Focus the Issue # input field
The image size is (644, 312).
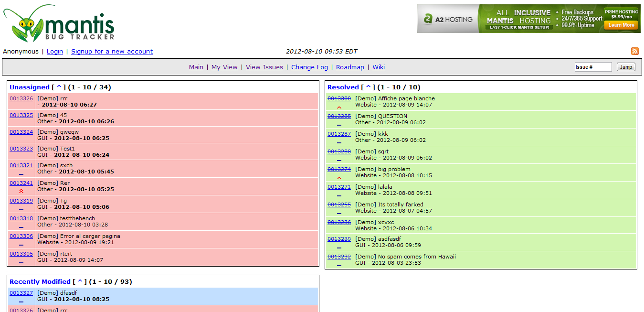click(593, 67)
